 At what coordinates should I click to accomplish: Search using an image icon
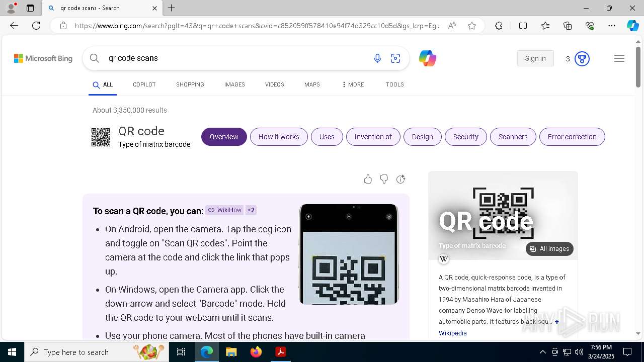[x=395, y=58]
